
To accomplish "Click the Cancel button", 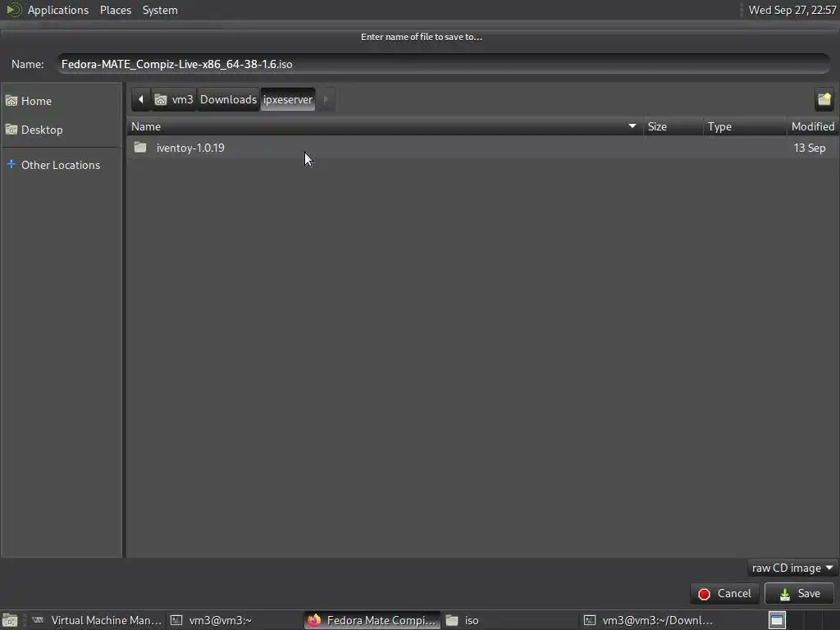I will coord(725,594).
